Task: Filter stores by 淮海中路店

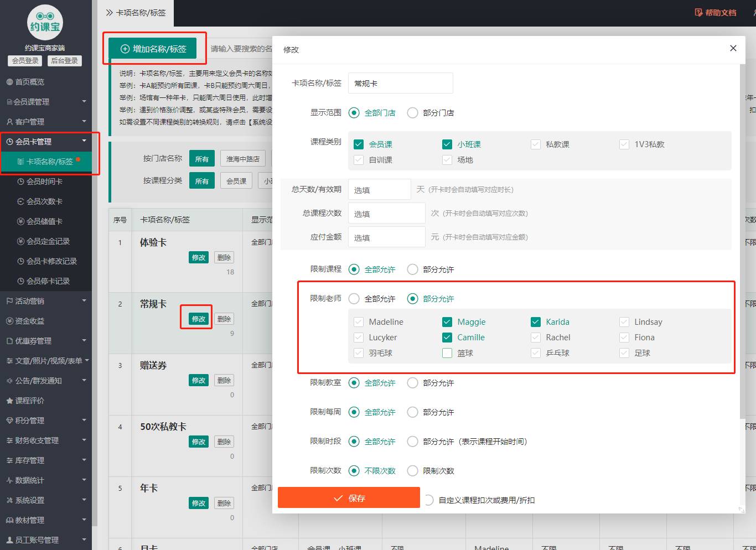Action: 243,159
